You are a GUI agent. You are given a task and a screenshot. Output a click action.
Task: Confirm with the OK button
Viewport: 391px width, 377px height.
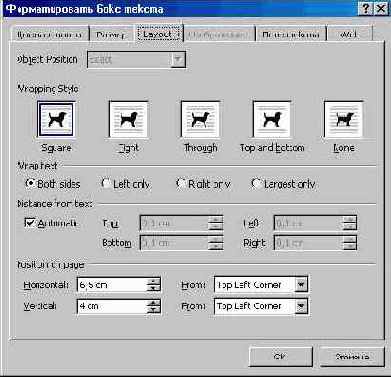tap(281, 356)
